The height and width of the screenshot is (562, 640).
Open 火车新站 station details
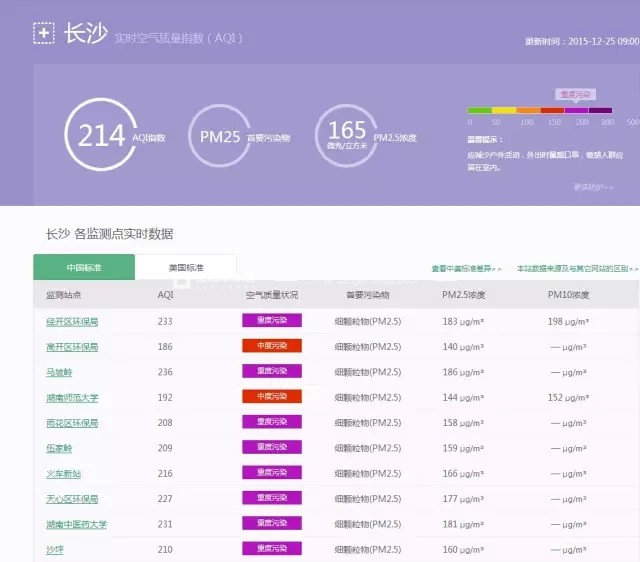[x=63, y=473]
